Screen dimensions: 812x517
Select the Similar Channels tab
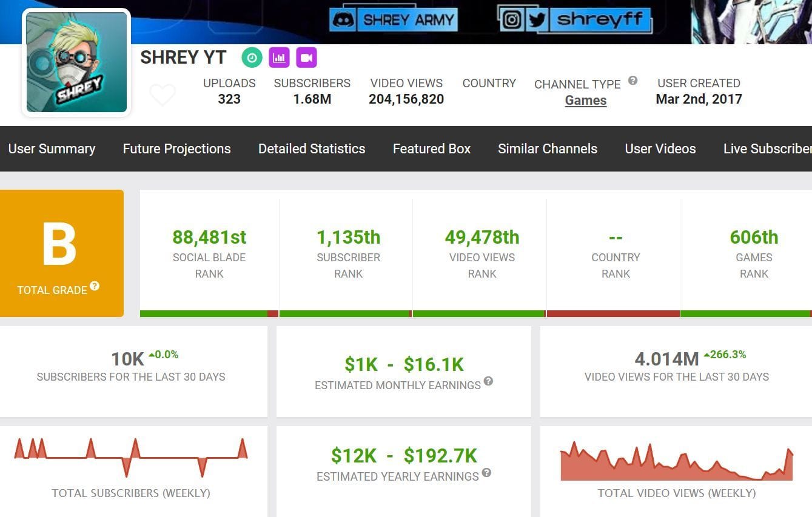tap(547, 148)
